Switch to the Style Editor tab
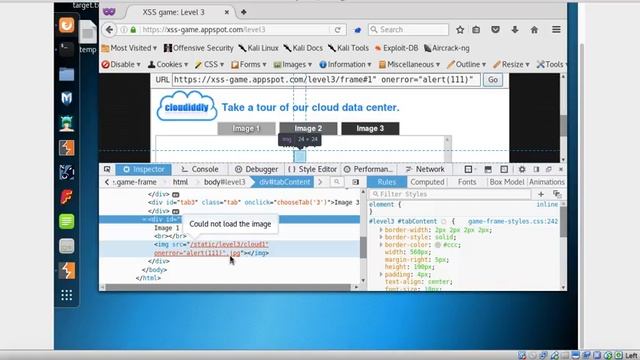This screenshot has height=360, width=640. click(313, 169)
